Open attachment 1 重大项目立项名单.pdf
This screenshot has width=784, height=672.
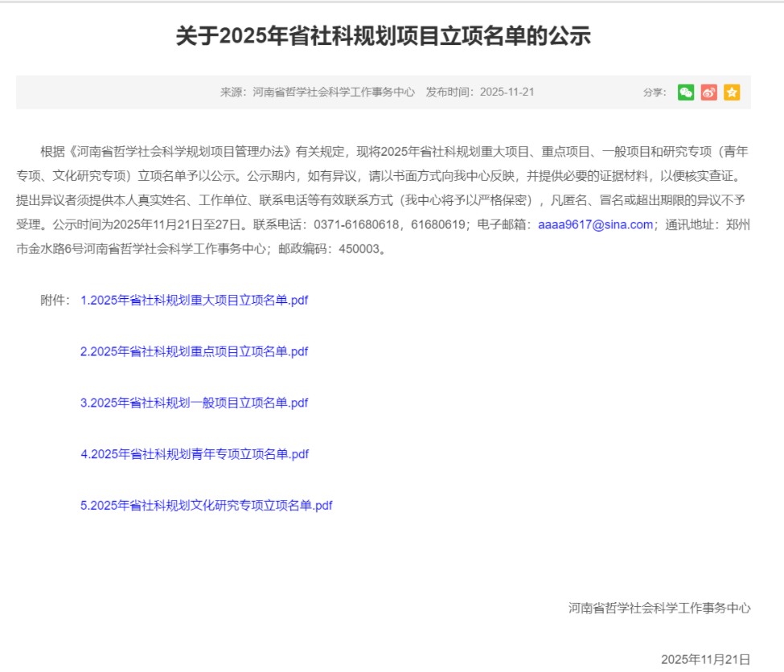pos(194,301)
